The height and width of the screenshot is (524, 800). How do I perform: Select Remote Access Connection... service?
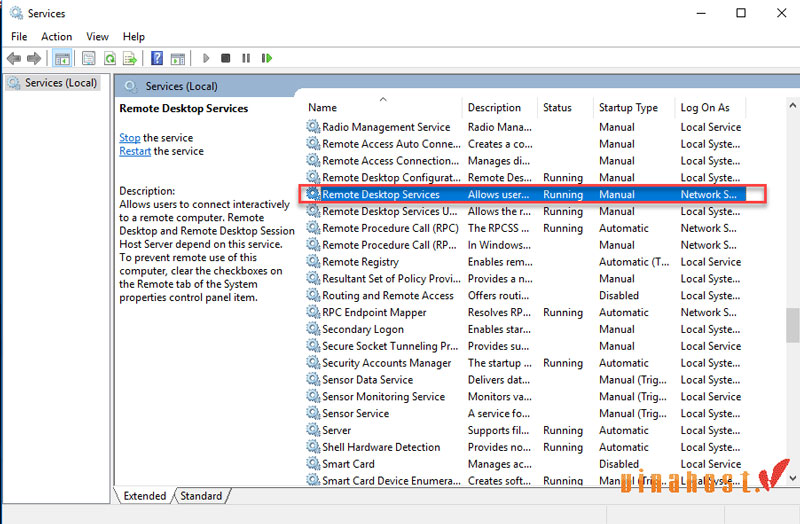[524, 161]
